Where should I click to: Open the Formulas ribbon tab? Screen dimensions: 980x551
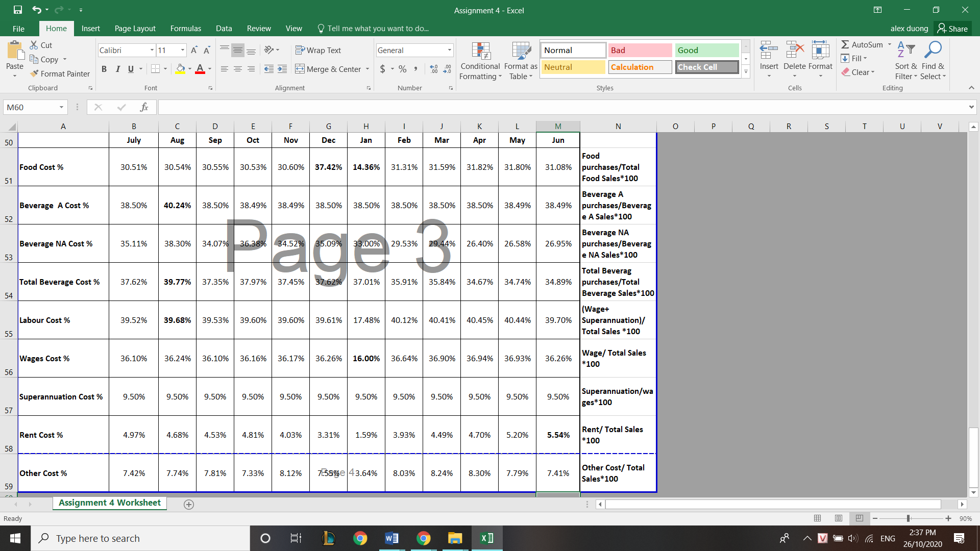coord(185,29)
